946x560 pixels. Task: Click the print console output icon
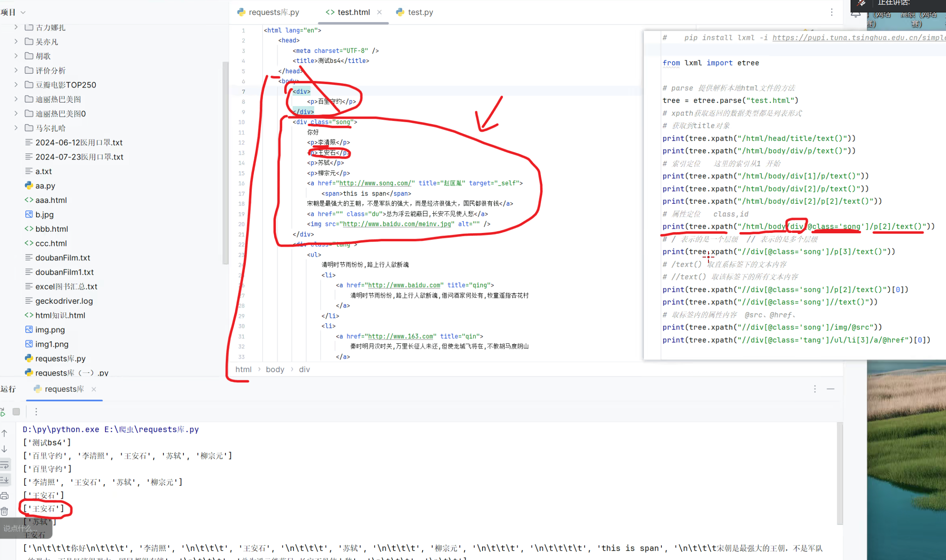pos(5,495)
